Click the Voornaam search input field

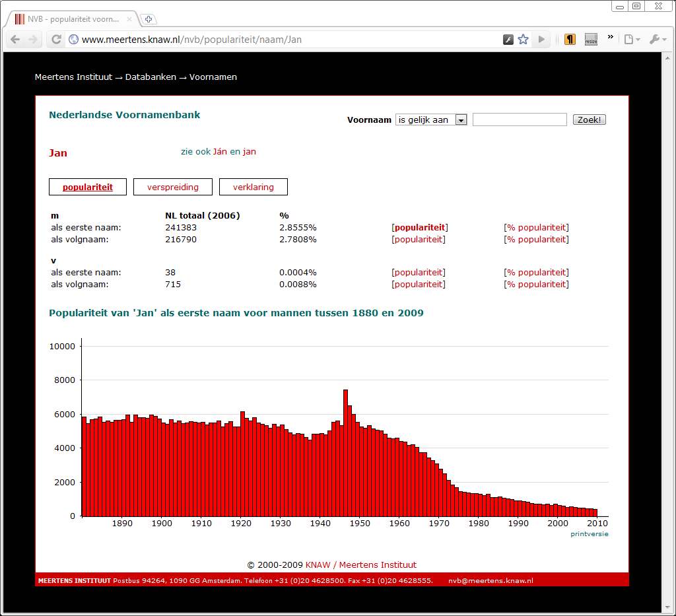[519, 120]
